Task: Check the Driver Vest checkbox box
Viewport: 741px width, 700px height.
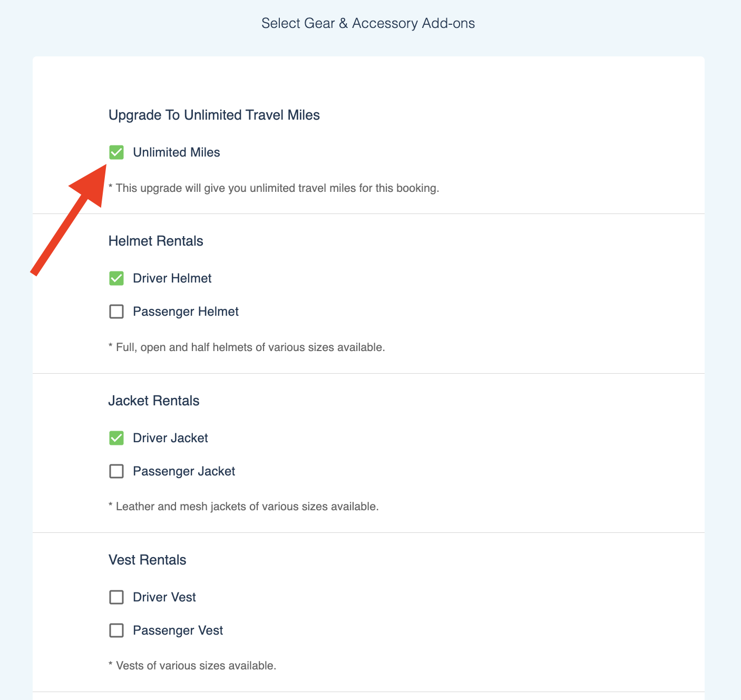Action: tap(116, 597)
